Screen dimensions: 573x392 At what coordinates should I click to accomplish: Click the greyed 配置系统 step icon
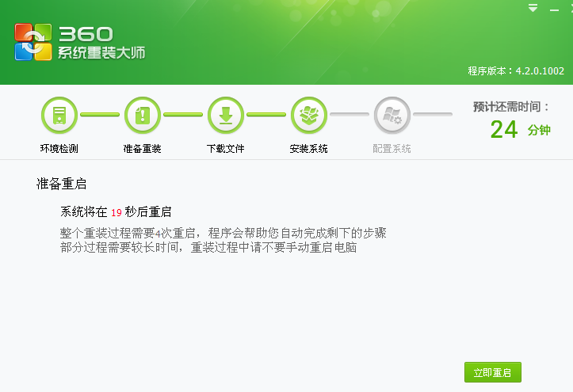(x=392, y=116)
